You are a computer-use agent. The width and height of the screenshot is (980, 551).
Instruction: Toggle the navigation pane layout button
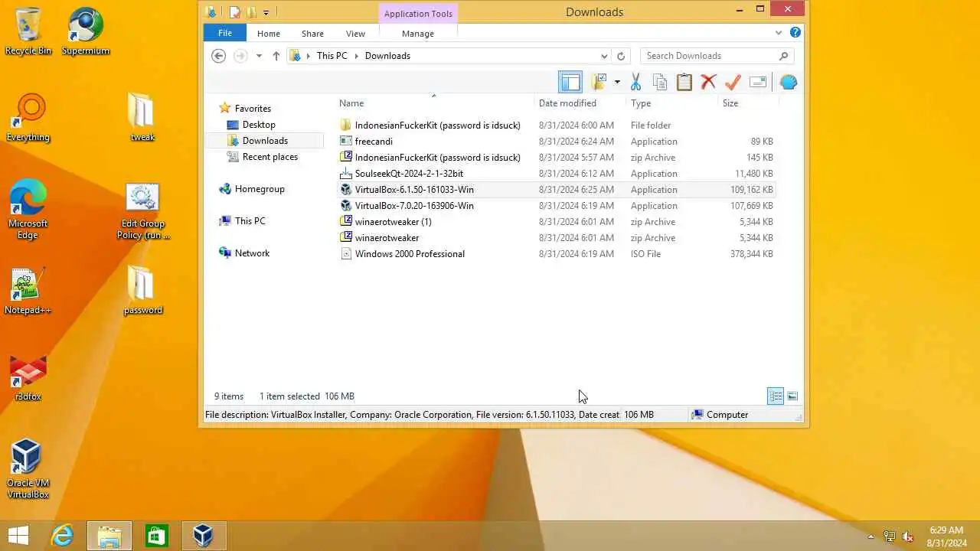pyautogui.click(x=570, y=82)
